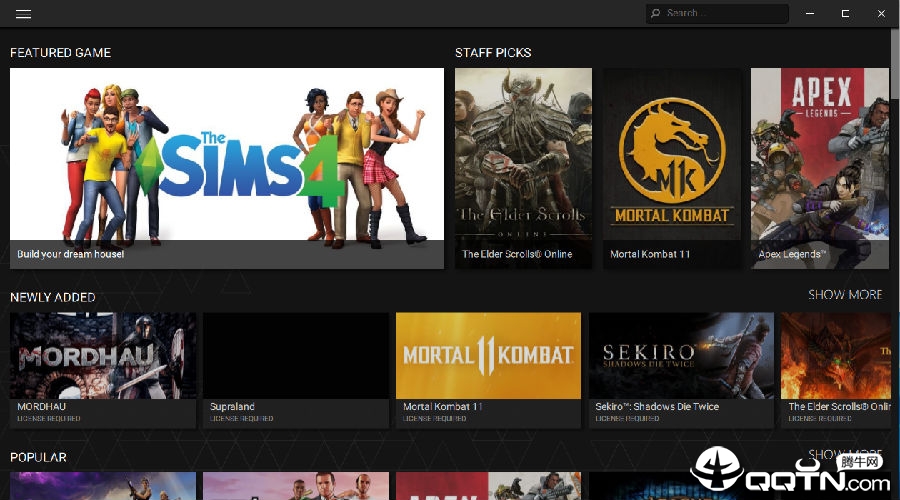Click "Mortal Kombat 11" staff pick title
Image resolution: width=900 pixels, height=500 pixels.
tap(650, 254)
